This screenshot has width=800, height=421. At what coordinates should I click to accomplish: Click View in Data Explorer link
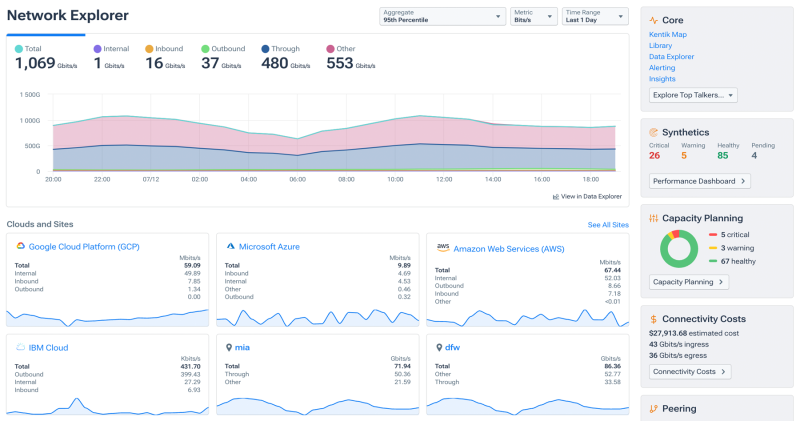click(x=591, y=196)
